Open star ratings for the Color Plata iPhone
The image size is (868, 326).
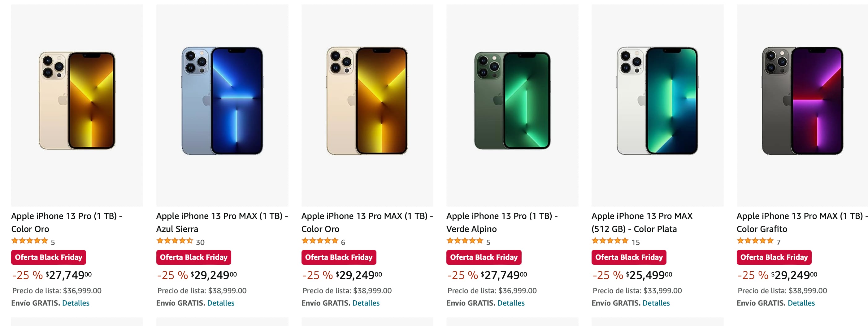click(x=610, y=241)
